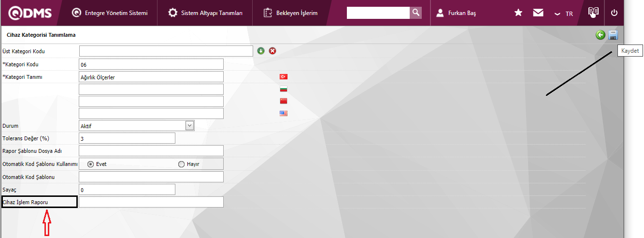Open the mail envelope icon
The height and width of the screenshot is (238, 644).
[x=538, y=13]
